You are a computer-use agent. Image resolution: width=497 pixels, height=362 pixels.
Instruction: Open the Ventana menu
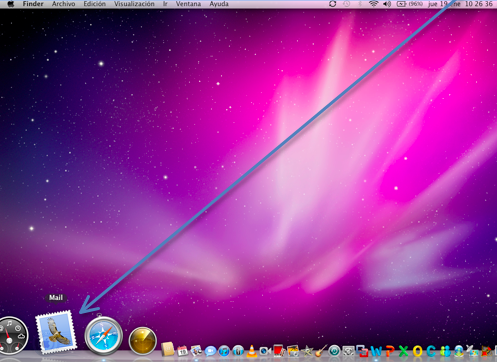coord(188,4)
